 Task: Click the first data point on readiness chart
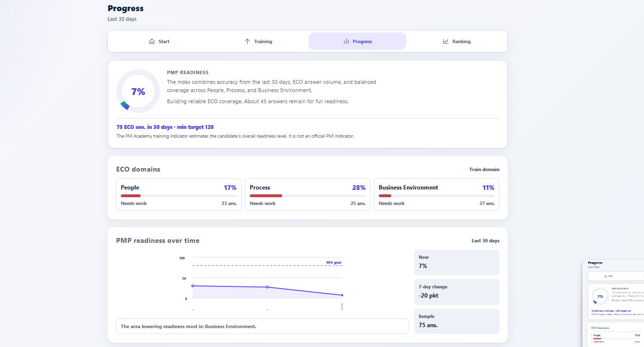(x=193, y=286)
